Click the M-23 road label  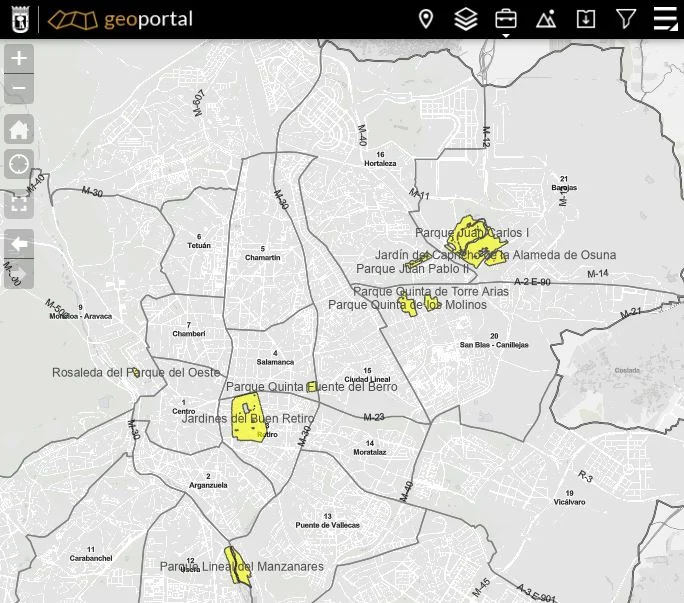tap(374, 417)
